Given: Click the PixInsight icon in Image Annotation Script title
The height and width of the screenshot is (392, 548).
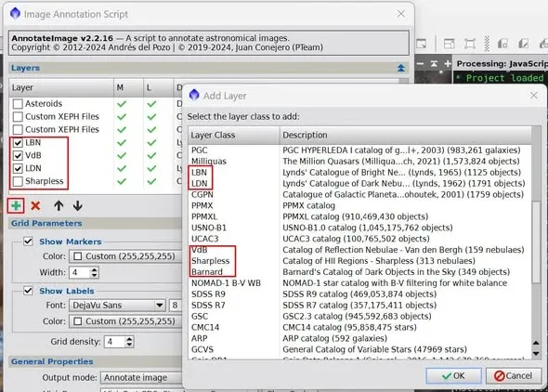Looking at the screenshot, I should pyautogui.click(x=15, y=14).
